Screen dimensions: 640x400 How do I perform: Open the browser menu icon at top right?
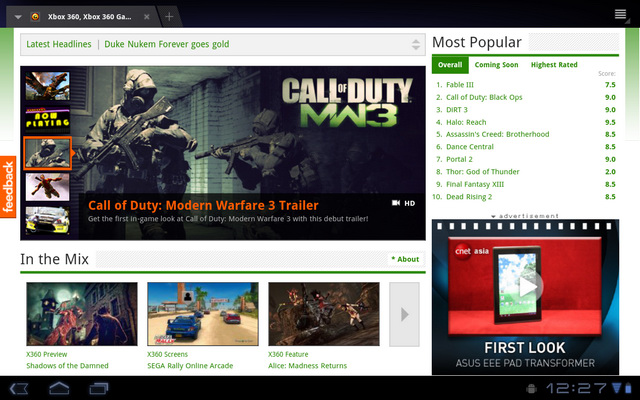(x=620, y=15)
